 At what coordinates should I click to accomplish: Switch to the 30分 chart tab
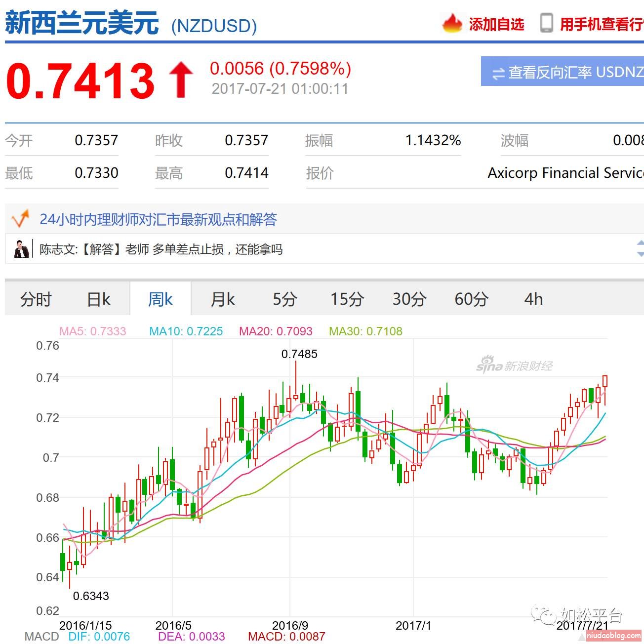409,299
